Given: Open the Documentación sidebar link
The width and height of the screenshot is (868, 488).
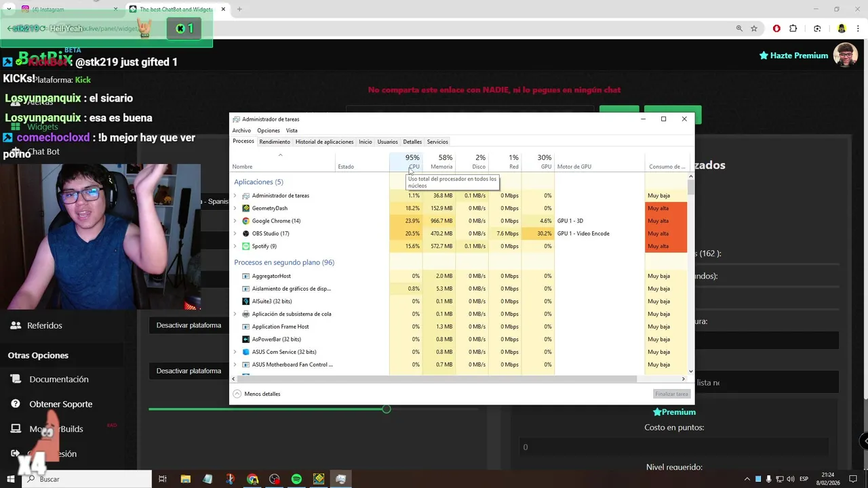Looking at the screenshot, I should [x=59, y=379].
